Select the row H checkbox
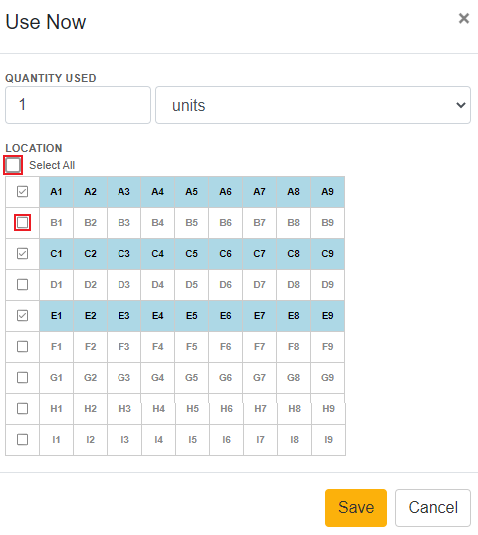The width and height of the screenshot is (478, 535). [x=23, y=408]
